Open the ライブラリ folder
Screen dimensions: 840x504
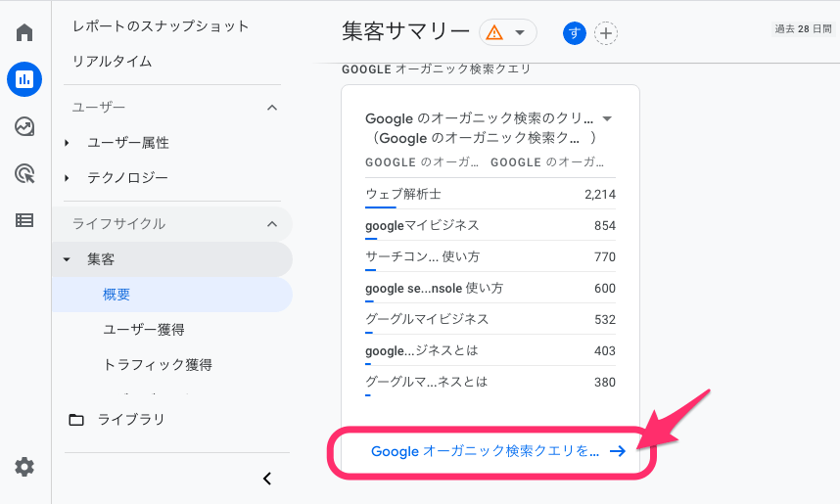(131, 420)
